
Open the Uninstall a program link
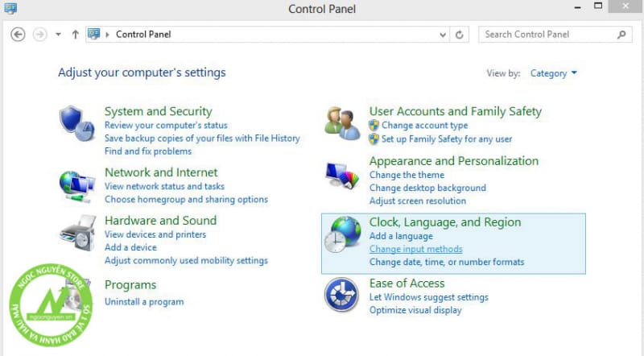144,302
